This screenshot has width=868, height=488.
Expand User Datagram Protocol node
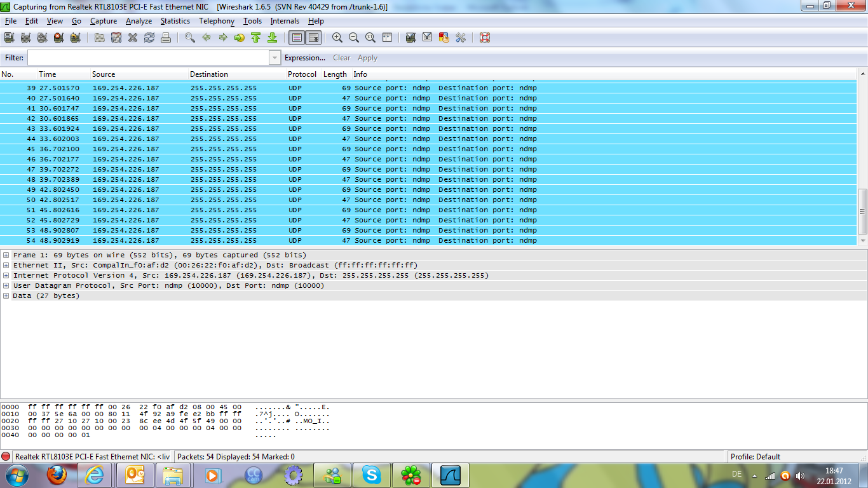pyautogui.click(x=6, y=286)
